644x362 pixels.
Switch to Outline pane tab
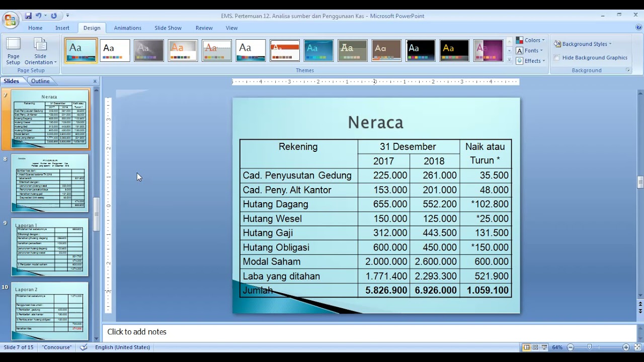coord(40,81)
